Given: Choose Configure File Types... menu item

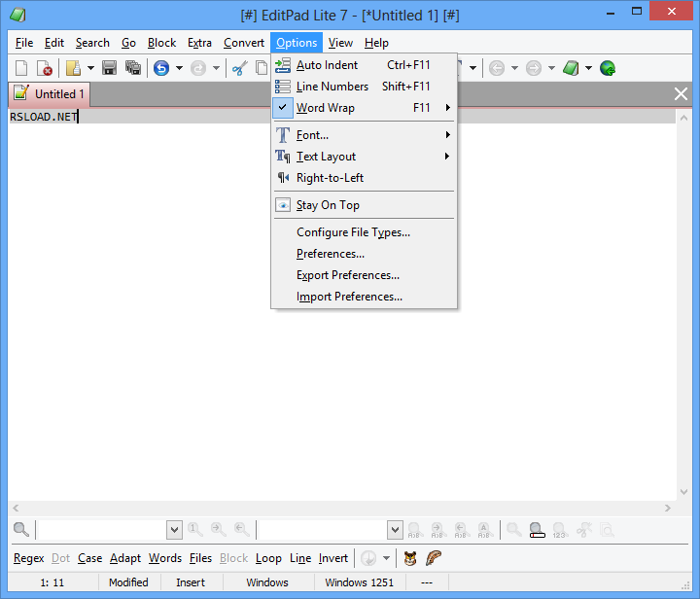Looking at the screenshot, I should [364, 232].
